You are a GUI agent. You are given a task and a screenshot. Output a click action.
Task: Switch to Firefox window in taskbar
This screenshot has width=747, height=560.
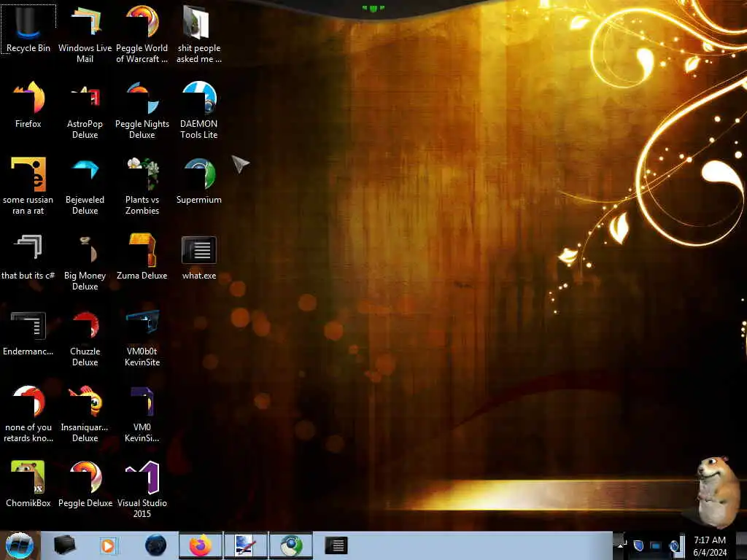pos(201,545)
